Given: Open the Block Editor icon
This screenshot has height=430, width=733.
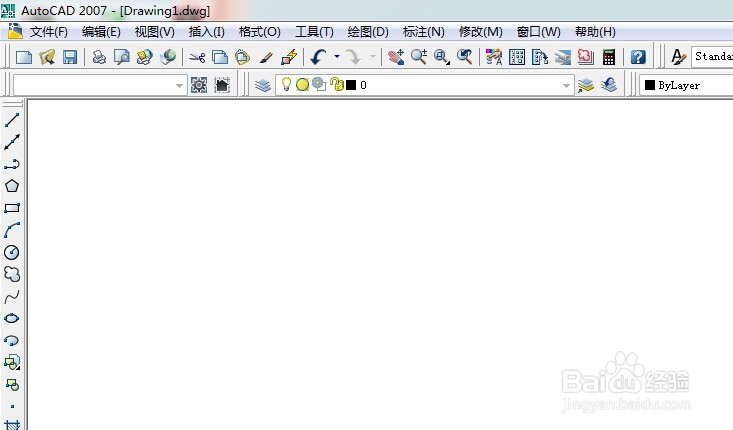Looking at the screenshot, I should (x=289, y=57).
